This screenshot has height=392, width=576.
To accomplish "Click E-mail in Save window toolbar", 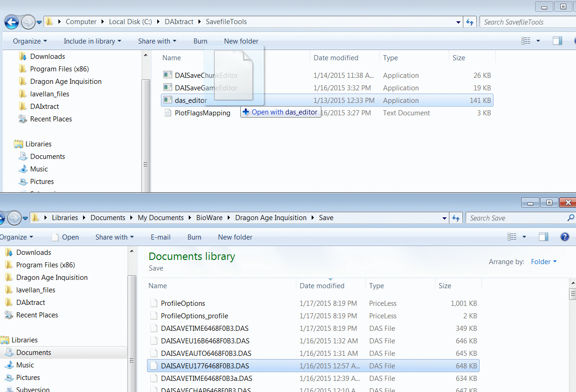I will tap(160, 237).
